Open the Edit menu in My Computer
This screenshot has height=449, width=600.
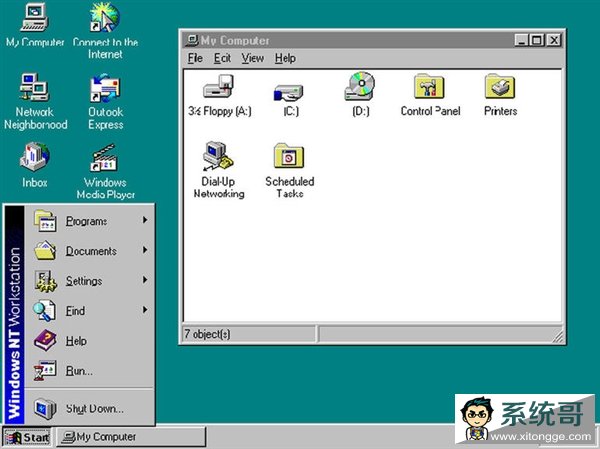point(222,58)
